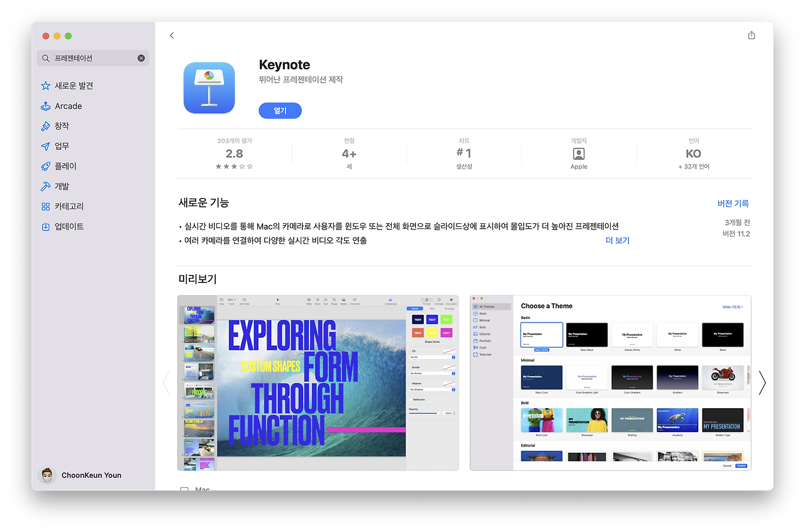Focus the search field containing 프레젠테이션
This screenshot has height=532, width=805.
click(x=93, y=58)
